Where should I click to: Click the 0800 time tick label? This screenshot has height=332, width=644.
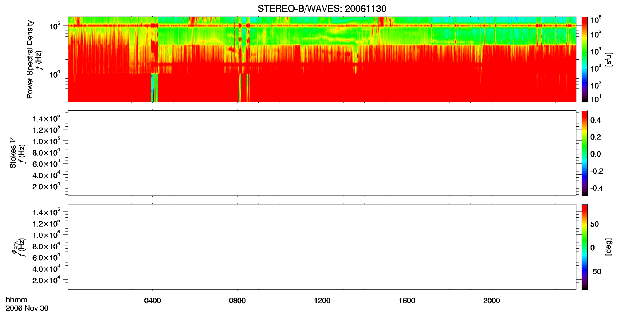coord(237,301)
